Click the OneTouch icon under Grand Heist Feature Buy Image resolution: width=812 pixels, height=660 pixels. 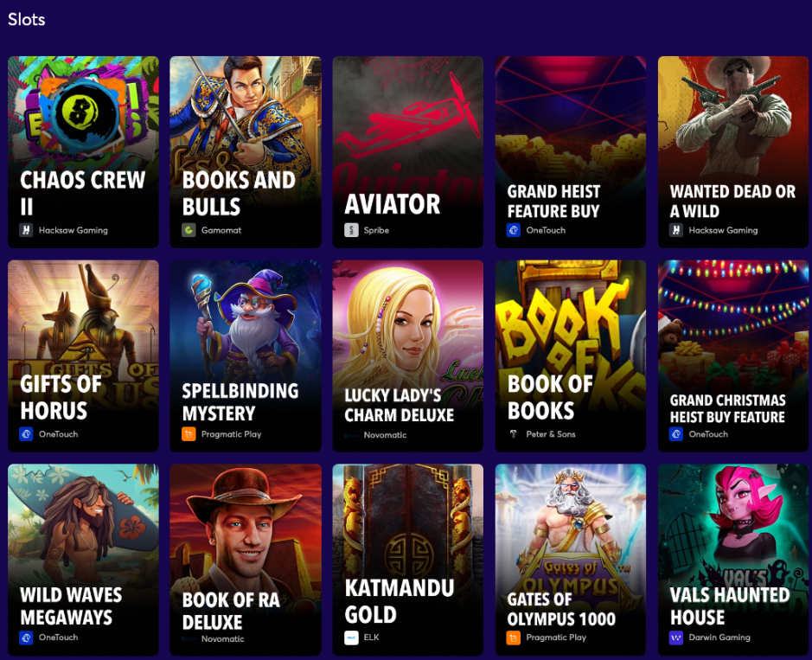(513, 230)
